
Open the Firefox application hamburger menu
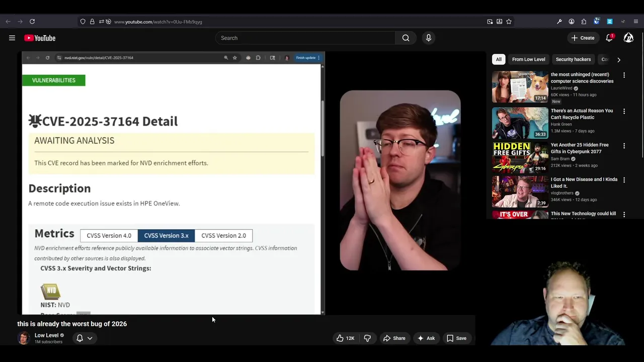coord(636,22)
